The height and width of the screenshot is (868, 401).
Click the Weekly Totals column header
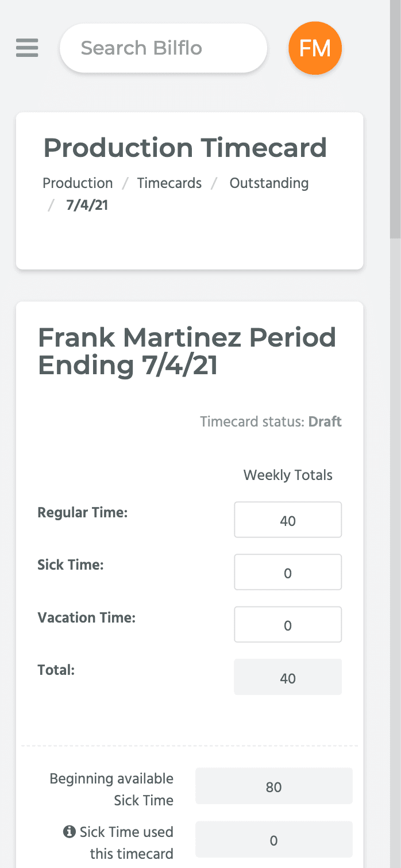(288, 475)
